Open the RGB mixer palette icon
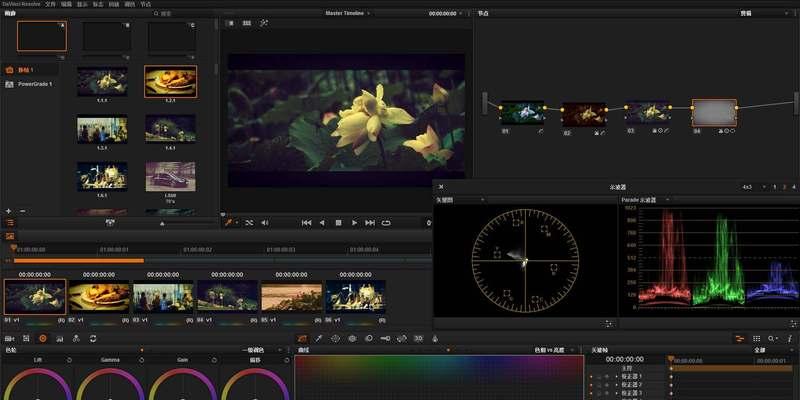This screenshot has height=400, width=800. (76, 338)
